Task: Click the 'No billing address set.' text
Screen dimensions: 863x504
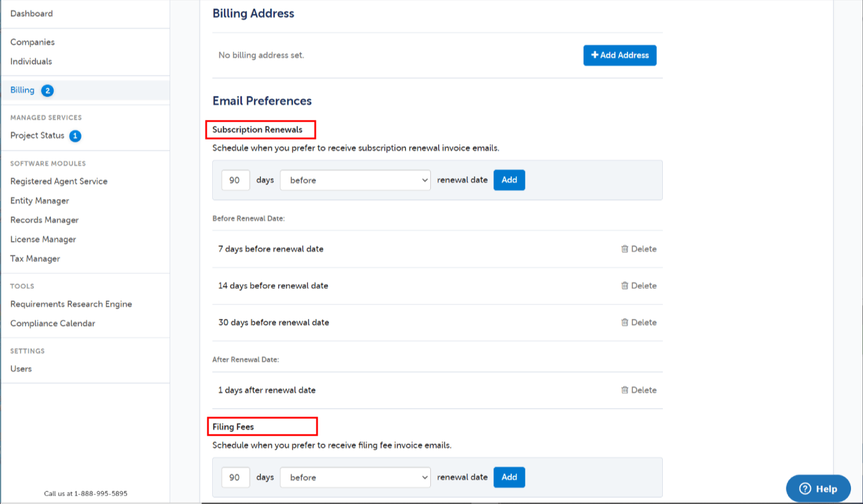Action: point(261,55)
